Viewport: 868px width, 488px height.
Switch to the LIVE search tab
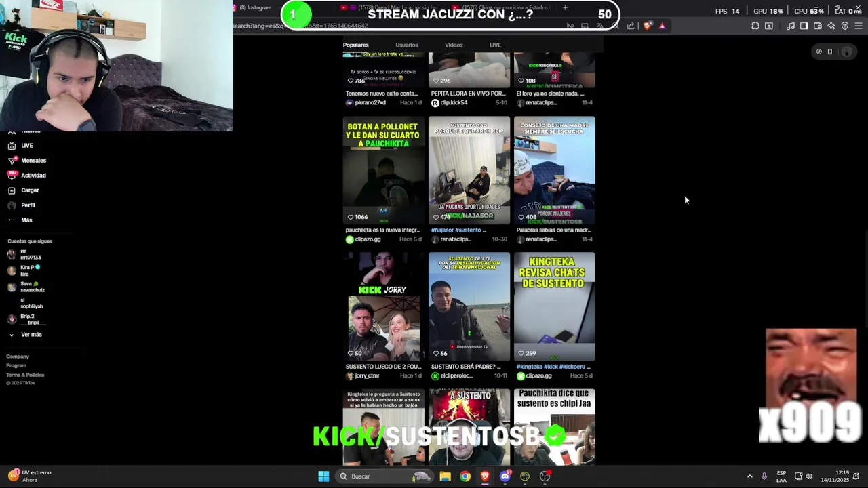click(495, 45)
